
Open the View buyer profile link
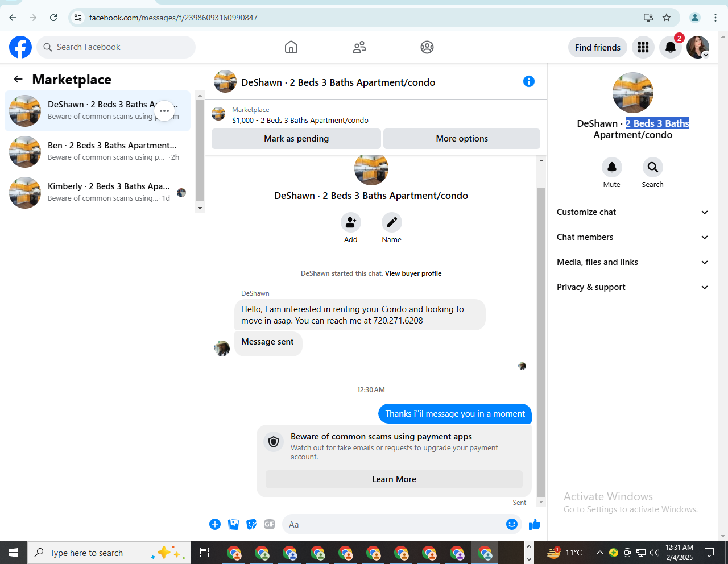coord(413,273)
